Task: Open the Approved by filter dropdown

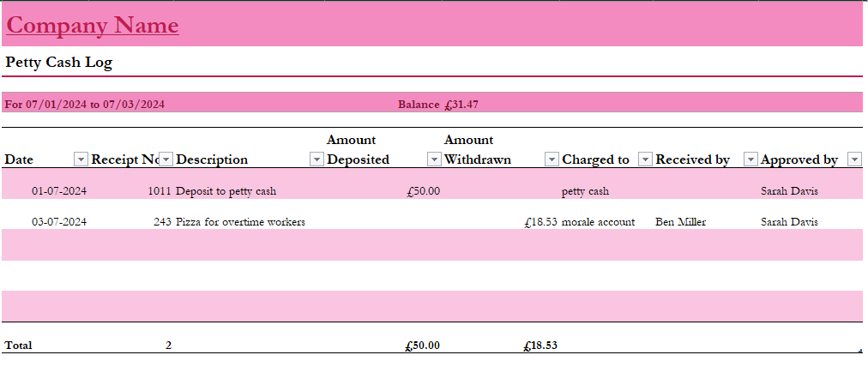Action: point(854,159)
